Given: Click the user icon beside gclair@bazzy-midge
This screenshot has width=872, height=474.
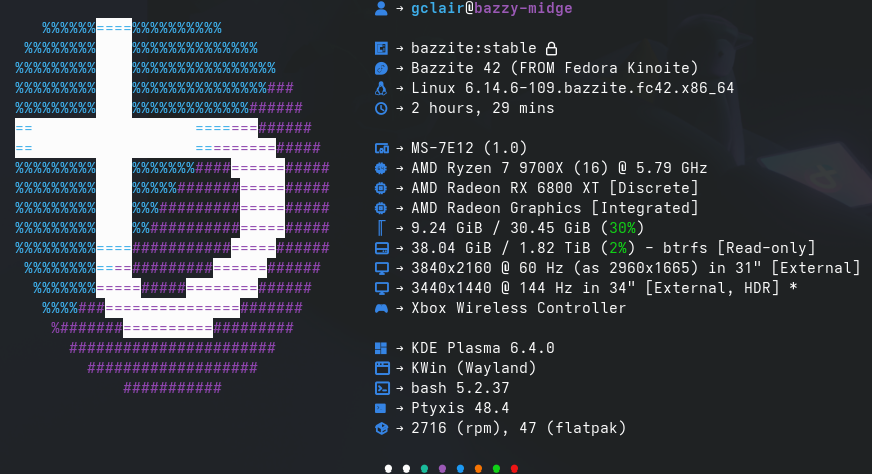Looking at the screenshot, I should tap(381, 8).
